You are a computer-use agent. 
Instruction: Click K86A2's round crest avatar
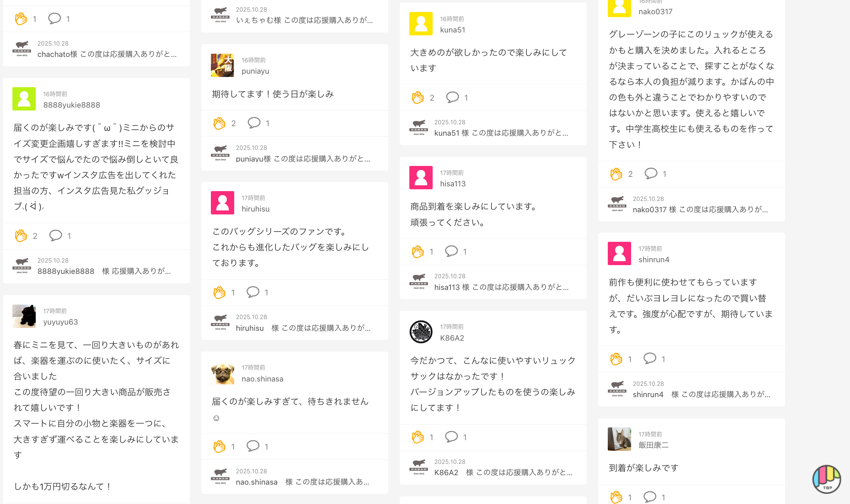(x=421, y=332)
